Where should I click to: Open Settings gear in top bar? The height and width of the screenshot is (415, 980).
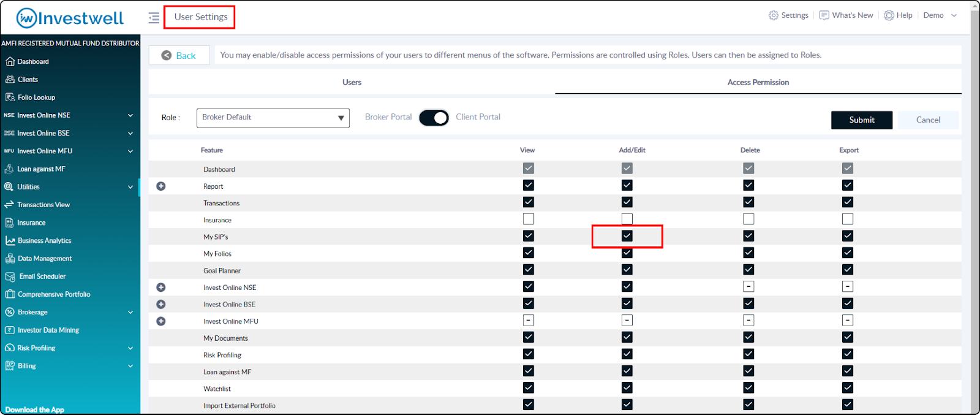coord(774,15)
